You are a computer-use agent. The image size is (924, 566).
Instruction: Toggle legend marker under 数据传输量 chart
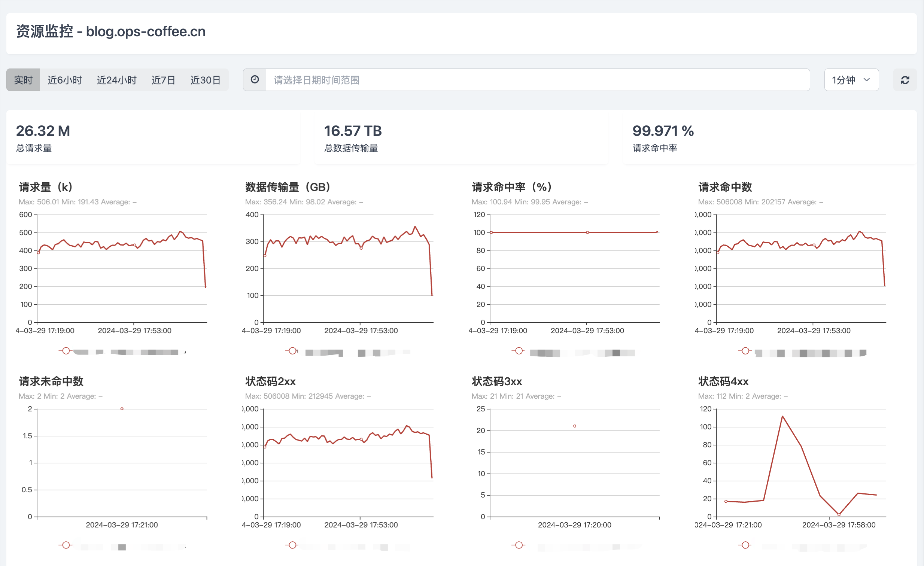click(x=292, y=351)
